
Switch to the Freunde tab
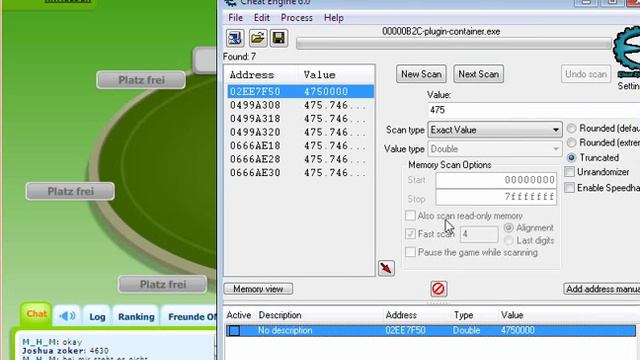pos(190,316)
